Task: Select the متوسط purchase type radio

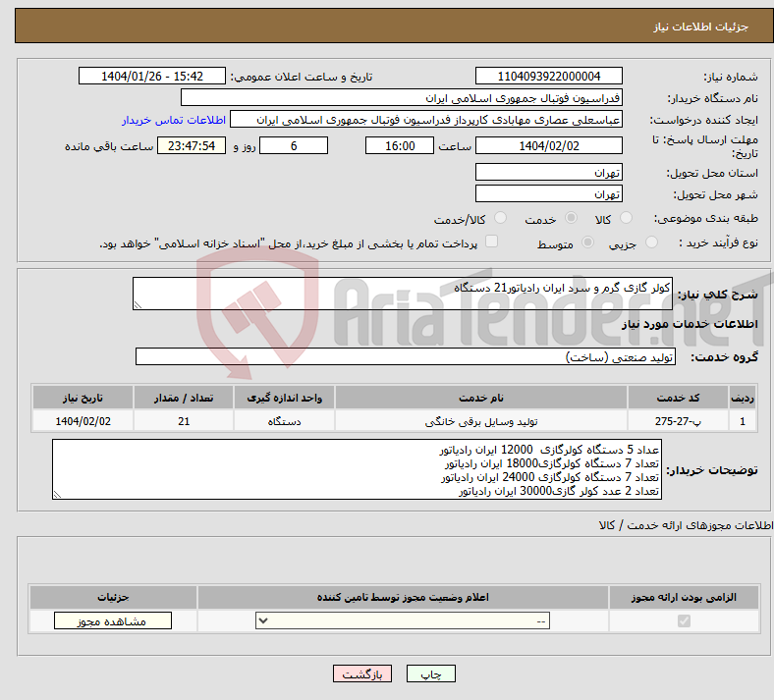Action: [x=587, y=242]
